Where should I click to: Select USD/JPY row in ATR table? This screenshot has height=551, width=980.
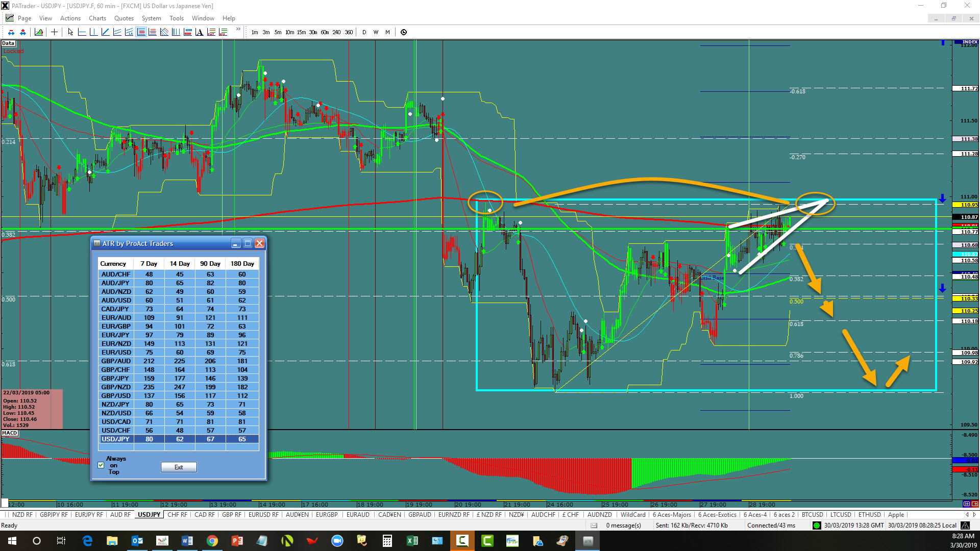pyautogui.click(x=179, y=439)
